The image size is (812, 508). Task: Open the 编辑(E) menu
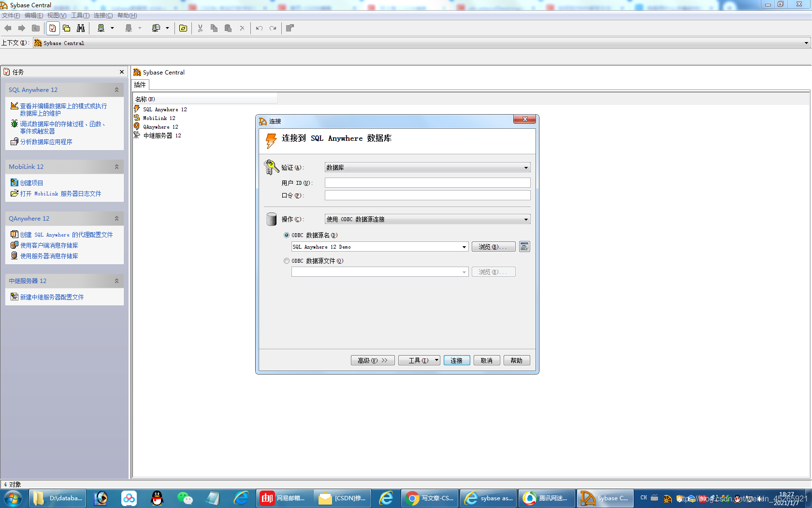click(34, 15)
